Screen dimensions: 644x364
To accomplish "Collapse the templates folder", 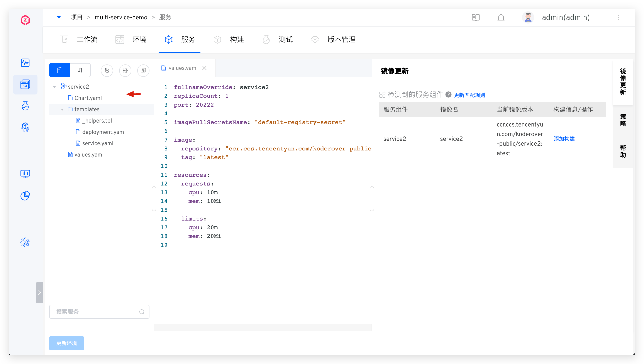I will (x=63, y=109).
